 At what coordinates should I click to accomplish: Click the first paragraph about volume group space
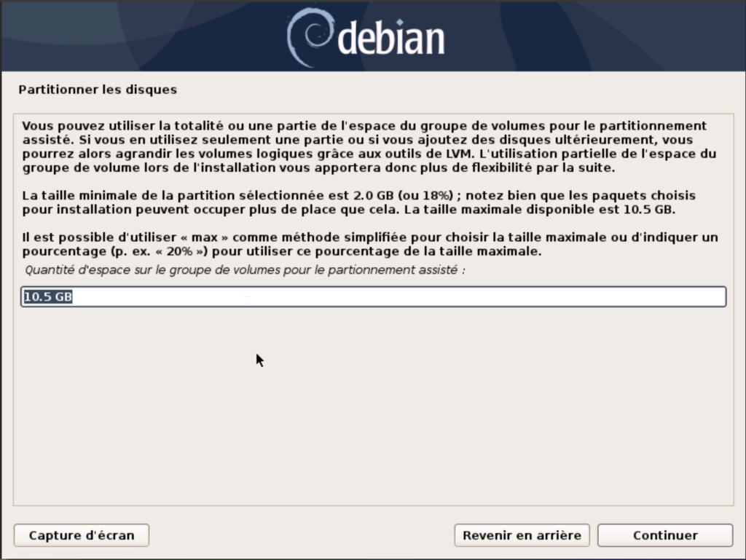pyautogui.click(x=364, y=146)
